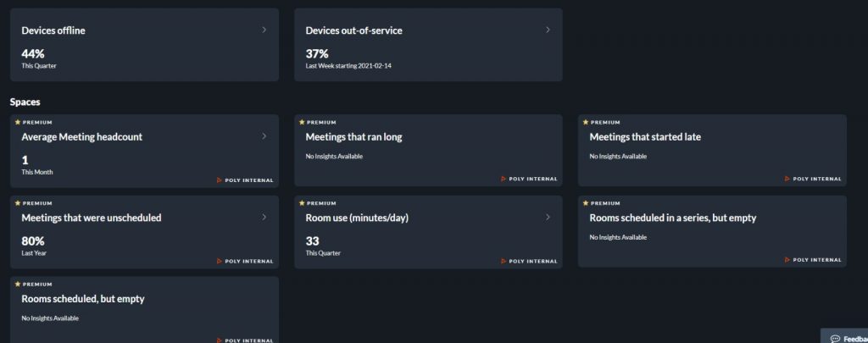Open Average Meeting headcount chevron arrow
This screenshot has height=343, width=868.
(264, 136)
